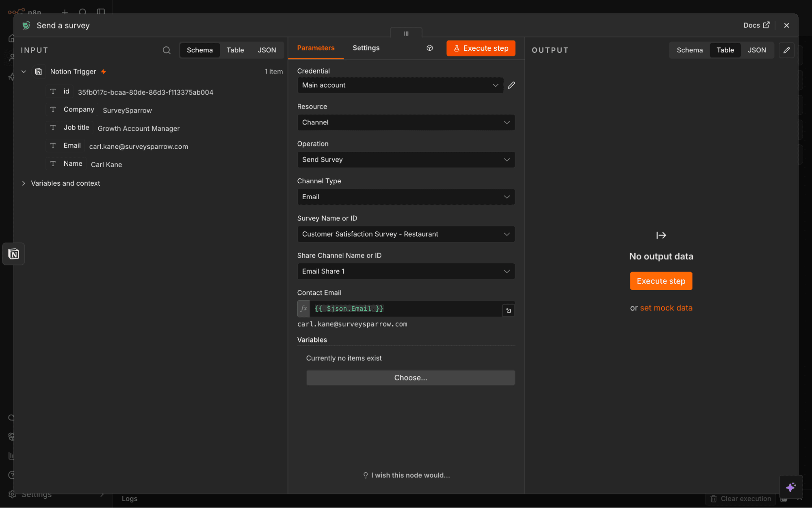
Task: Click the edit credential pencil icon
Action: [x=511, y=85]
